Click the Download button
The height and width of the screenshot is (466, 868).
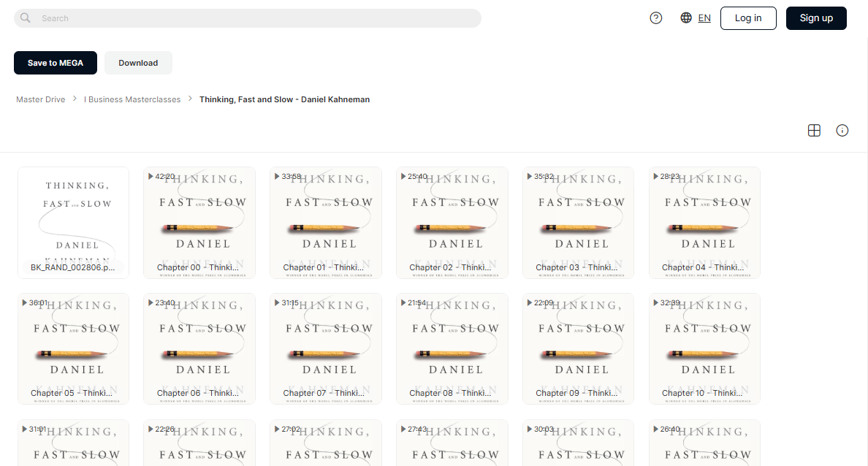pos(138,63)
